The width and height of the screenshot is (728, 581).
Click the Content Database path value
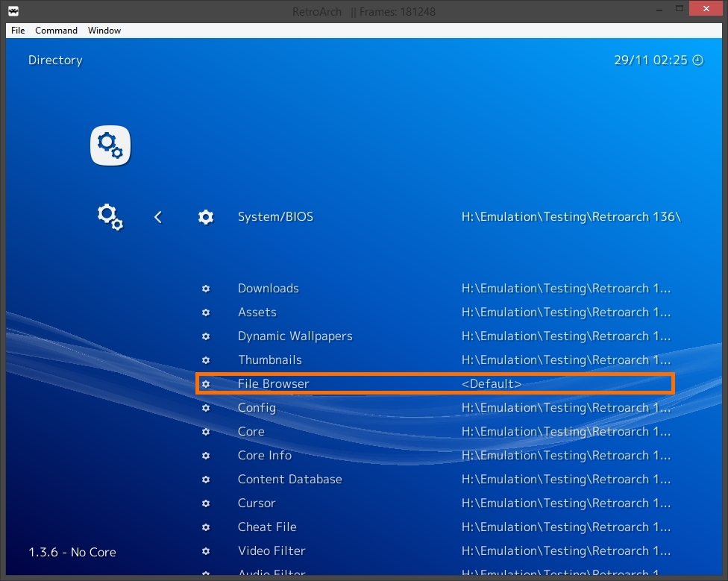coord(566,480)
